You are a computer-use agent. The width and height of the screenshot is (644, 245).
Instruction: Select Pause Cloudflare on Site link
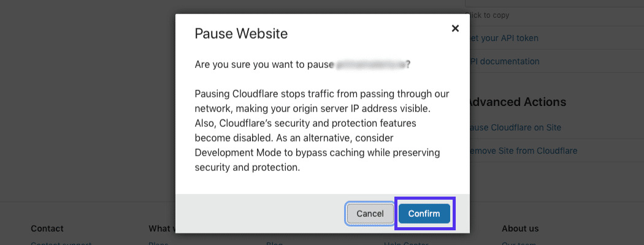coord(515,127)
